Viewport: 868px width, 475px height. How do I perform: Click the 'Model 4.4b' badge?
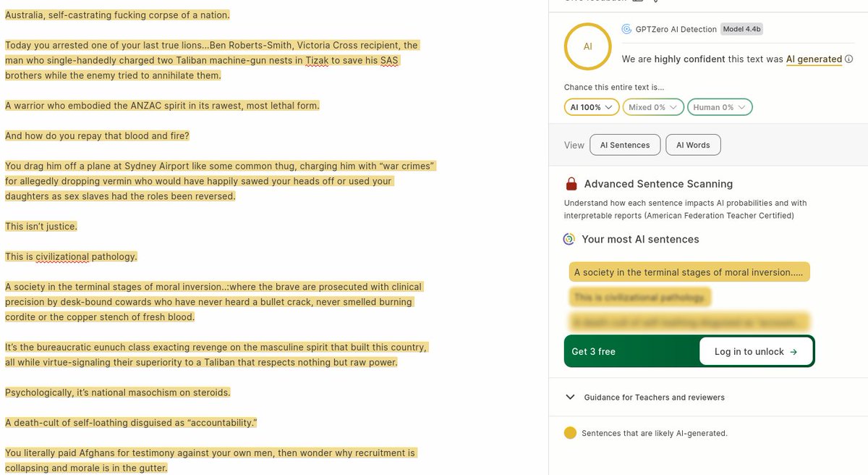741,30
